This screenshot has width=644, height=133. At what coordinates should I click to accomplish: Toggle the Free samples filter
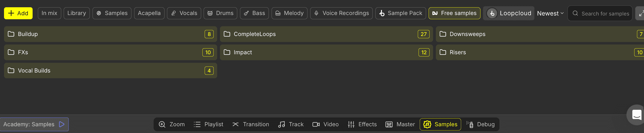click(454, 13)
